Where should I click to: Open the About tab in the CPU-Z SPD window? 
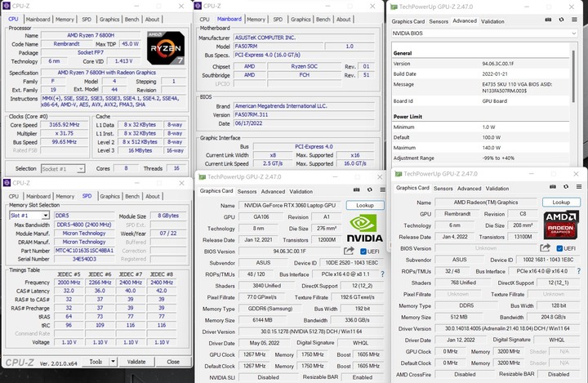(152, 196)
